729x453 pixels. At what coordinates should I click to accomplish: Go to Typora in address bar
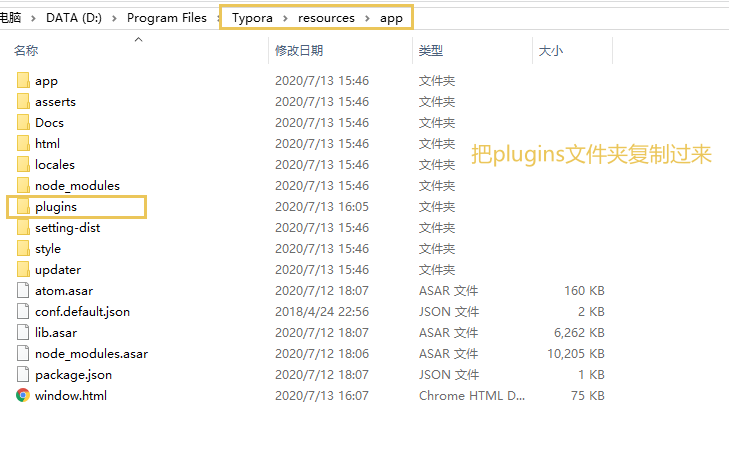click(x=252, y=18)
